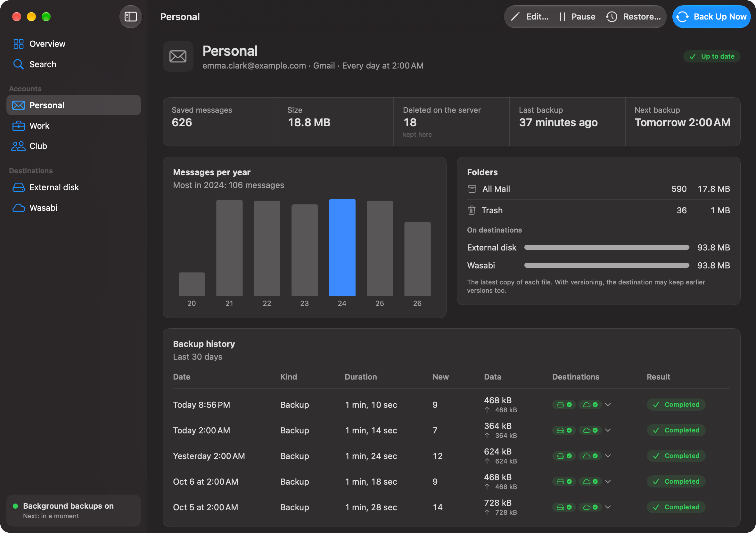Expand destinations for Yesterday 2:00 AM backup
Screen dimensions: 756x533
coord(608,456)
